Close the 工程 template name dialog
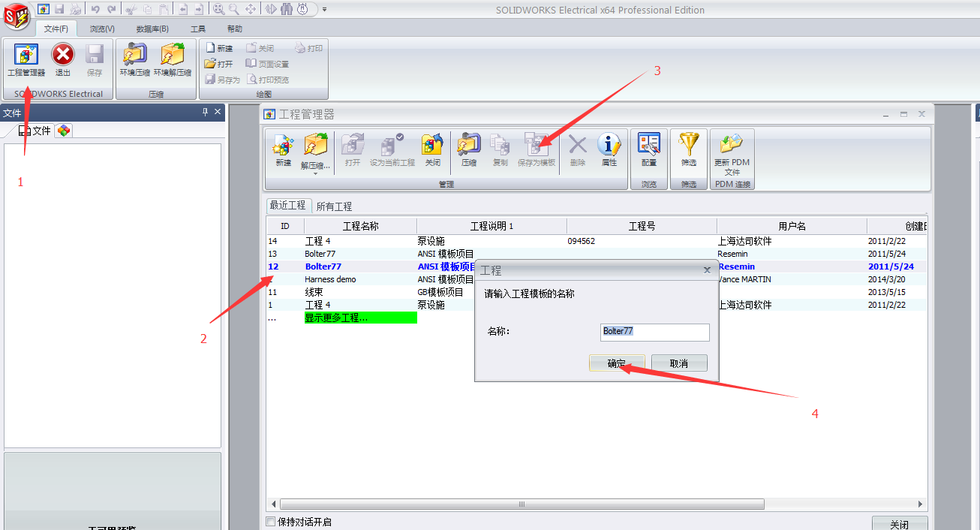980x530 pixels. (x=707, y=270)
